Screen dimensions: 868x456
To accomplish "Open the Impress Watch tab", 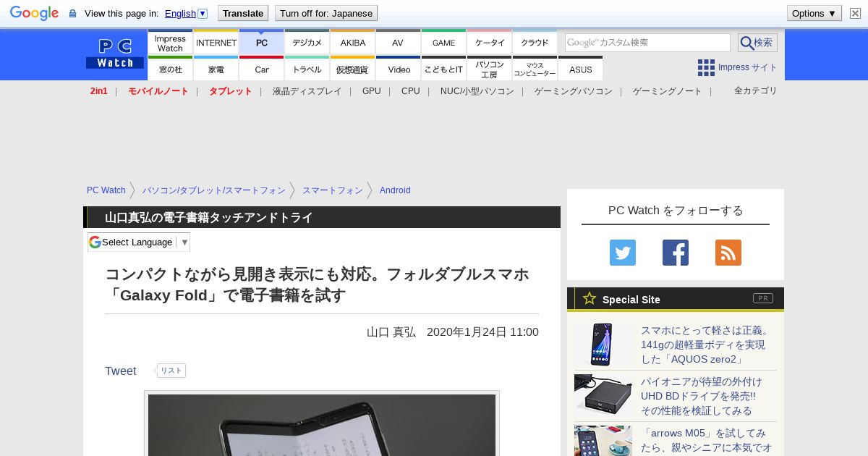I will click(x=170, y=43).
